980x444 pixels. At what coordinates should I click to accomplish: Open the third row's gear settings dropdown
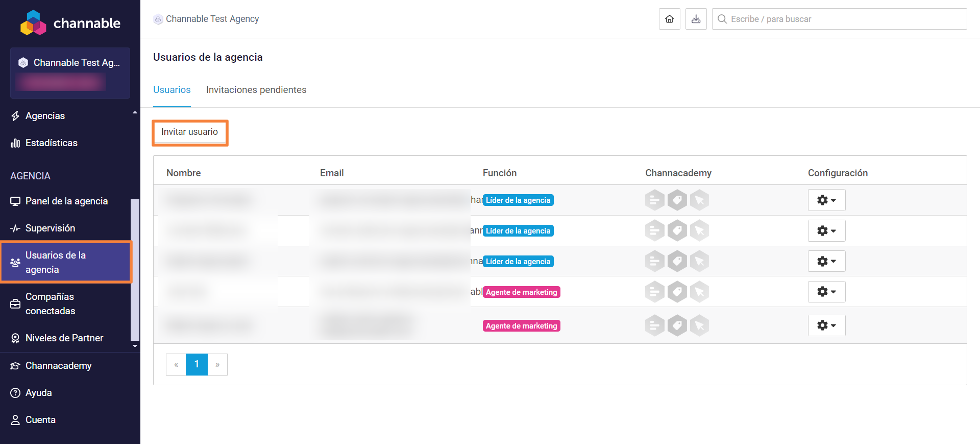click(826, 261)
